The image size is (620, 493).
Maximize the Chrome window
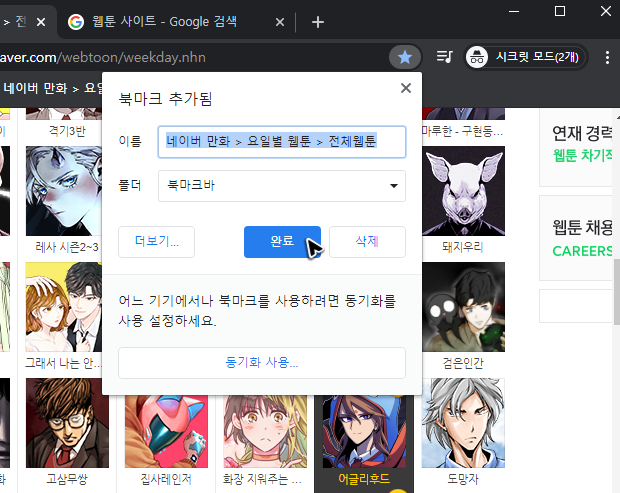pyautogui.click(x=560, y=11)
